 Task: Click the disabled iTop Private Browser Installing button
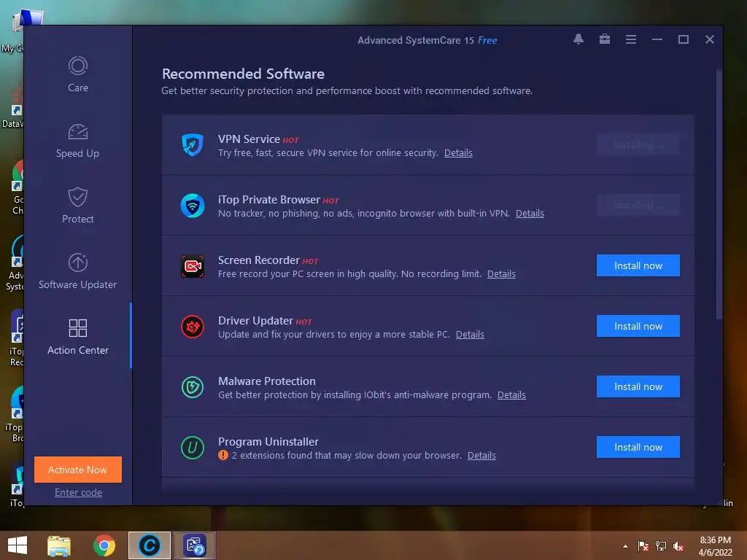point(638,205)
